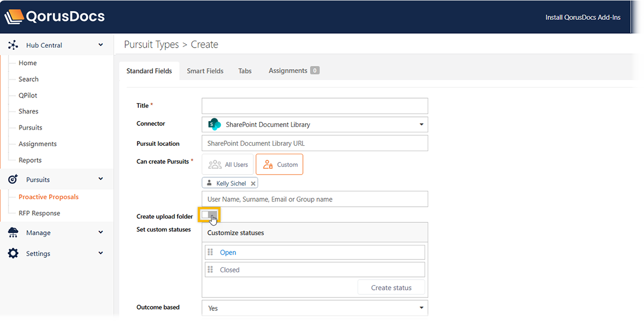Click the QorusDocs logo
This screenshot has width=644, height=329.
tap(55, 17)
